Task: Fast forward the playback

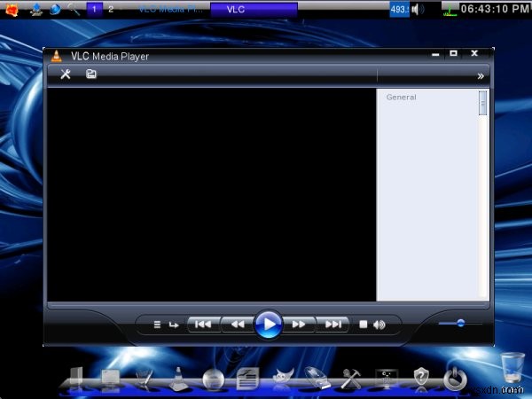Action: pyautogui.click(x=299, y=325)
